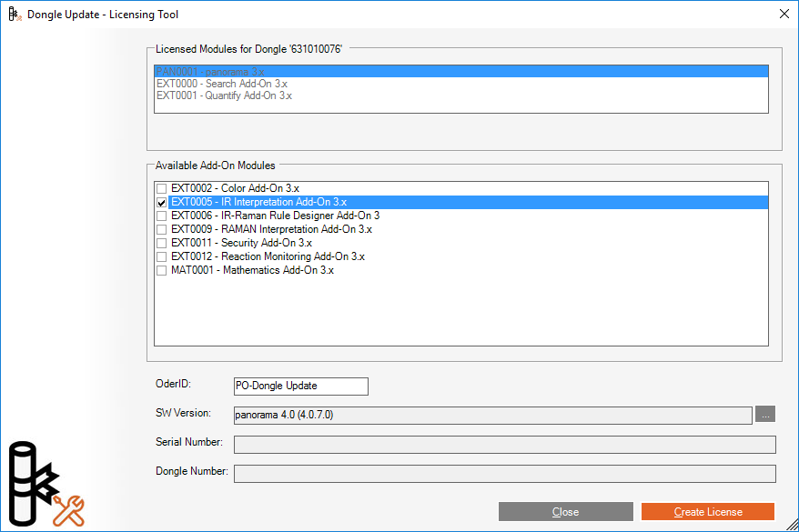Viewport: 799px width, 532px height.
Task: Uncheck the EXT0005 IR Interpretation checkbox
Action: coord(162,202)
